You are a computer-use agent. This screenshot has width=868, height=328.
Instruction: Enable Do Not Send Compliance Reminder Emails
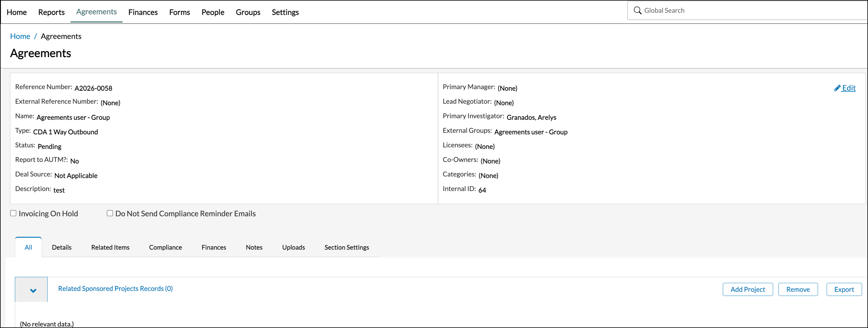click(110, 213)
